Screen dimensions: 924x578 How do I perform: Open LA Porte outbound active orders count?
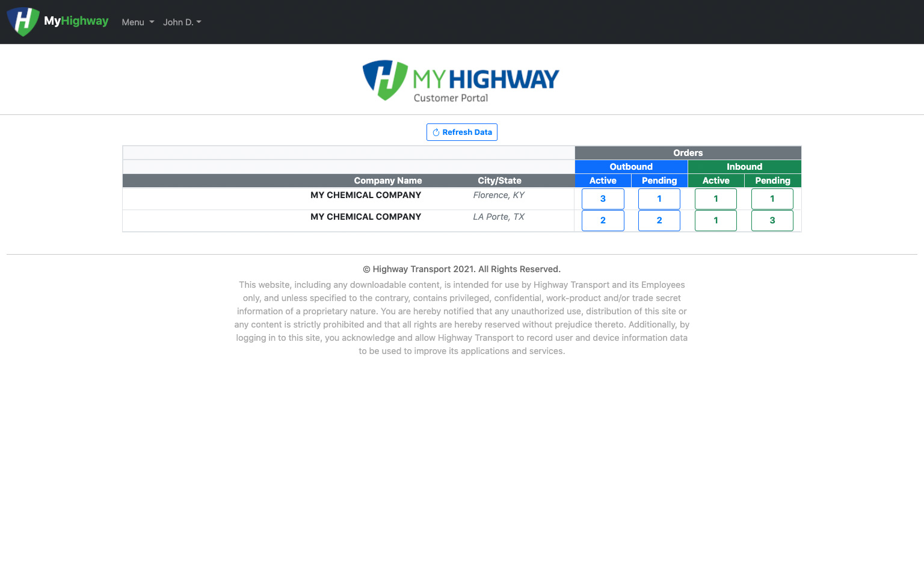603,220
